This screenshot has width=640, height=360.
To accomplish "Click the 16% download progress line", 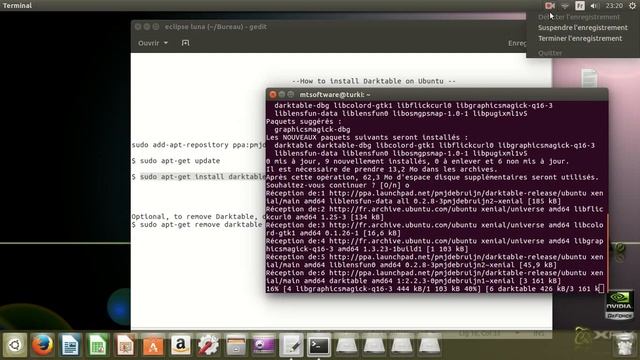I will click(x=435, y=289).
